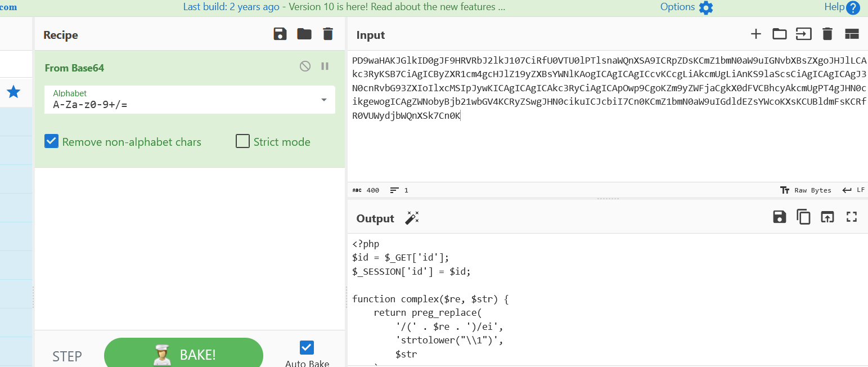Pause at From Base64 breakpoint icon
Image resolution: width=868 pixels, height=367 pixels.
click(325, 66)
